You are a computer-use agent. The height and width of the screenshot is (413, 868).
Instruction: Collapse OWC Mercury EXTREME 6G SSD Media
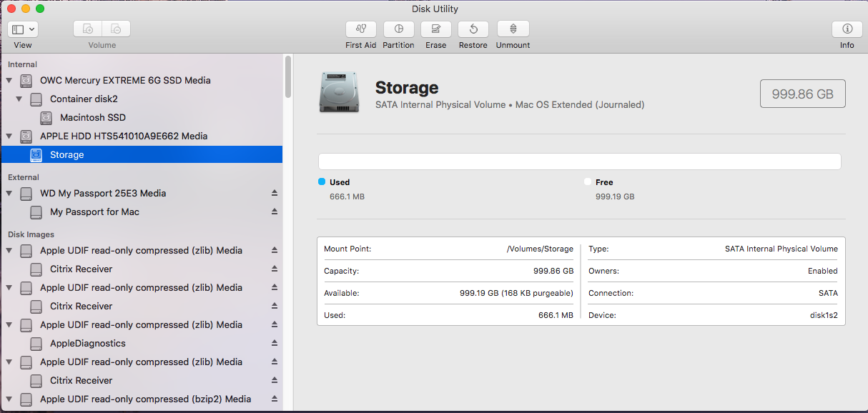(x=9, y=81)
